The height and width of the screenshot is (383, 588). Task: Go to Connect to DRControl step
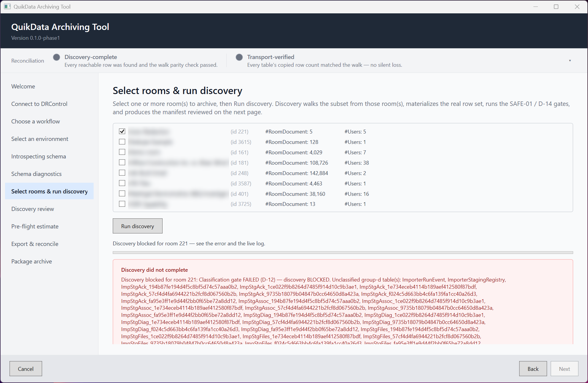click(x=49, y=104)
